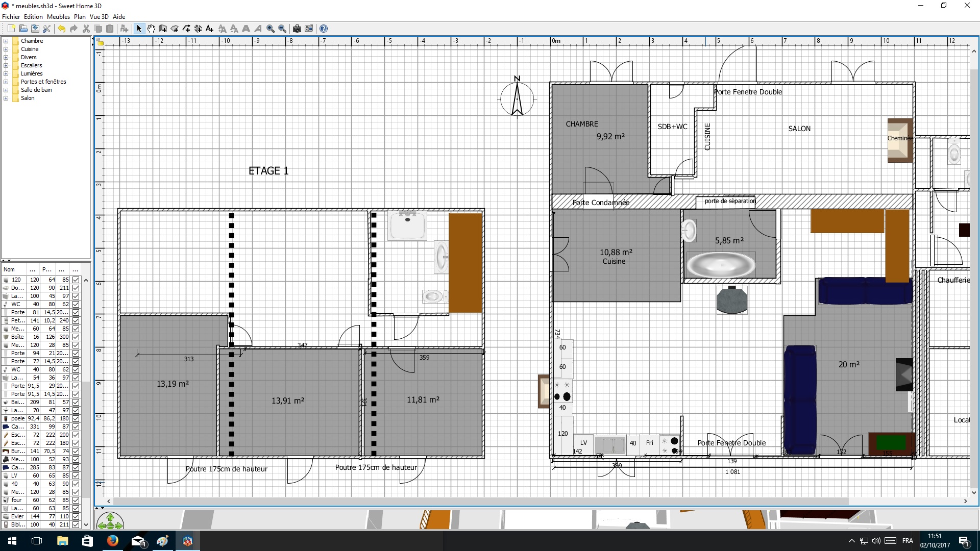Viewport: 980px width, 551px height.
Task: Click the Create photo camera icon
Action: [x=297, y=29]
